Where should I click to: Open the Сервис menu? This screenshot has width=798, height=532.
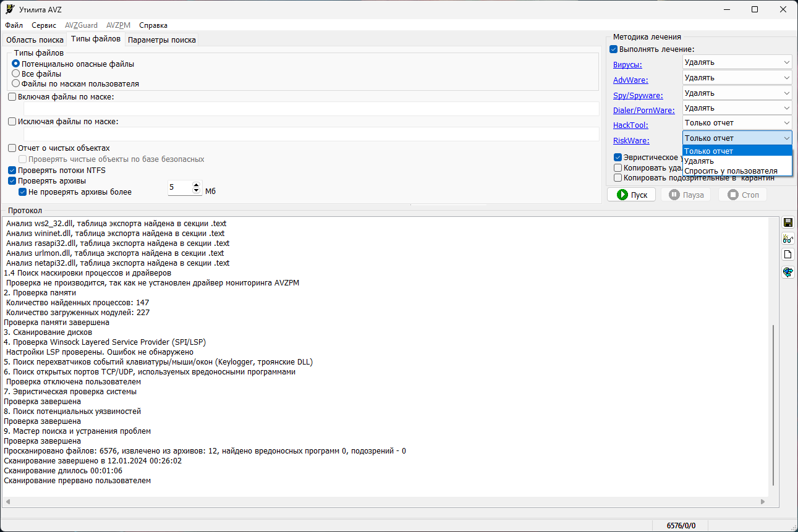[x=44, y=25]
